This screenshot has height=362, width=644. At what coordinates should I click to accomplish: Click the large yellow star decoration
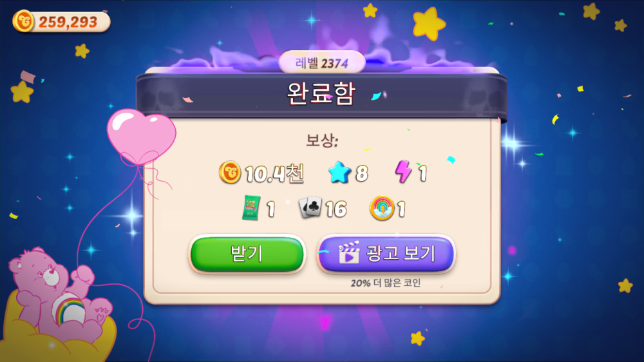[x=429, y=23]
